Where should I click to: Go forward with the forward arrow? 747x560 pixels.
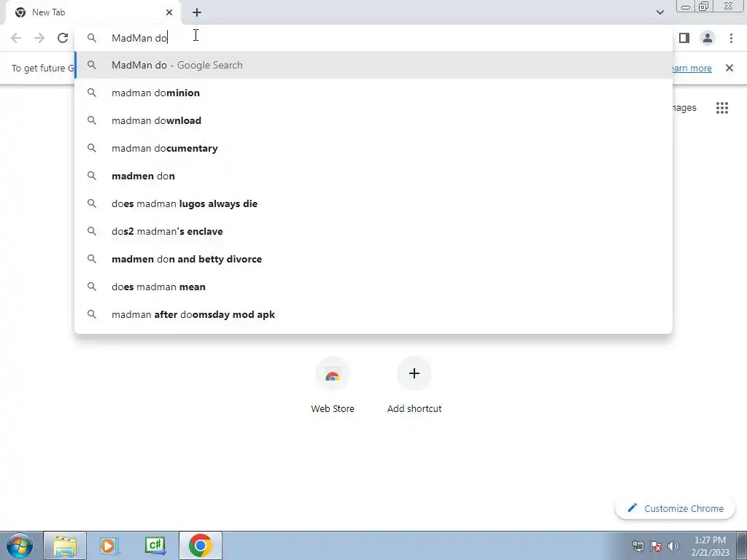[x=39, y=38]
